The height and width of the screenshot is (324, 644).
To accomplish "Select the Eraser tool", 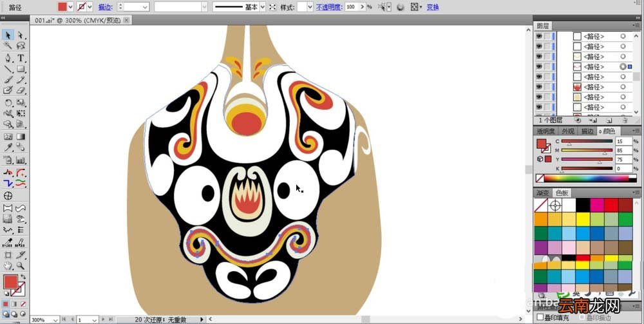I will pyautogui.click(x=21, y=90).
